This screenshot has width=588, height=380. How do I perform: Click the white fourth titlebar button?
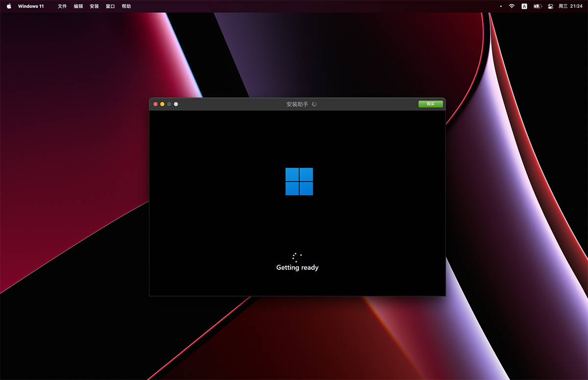176,104
